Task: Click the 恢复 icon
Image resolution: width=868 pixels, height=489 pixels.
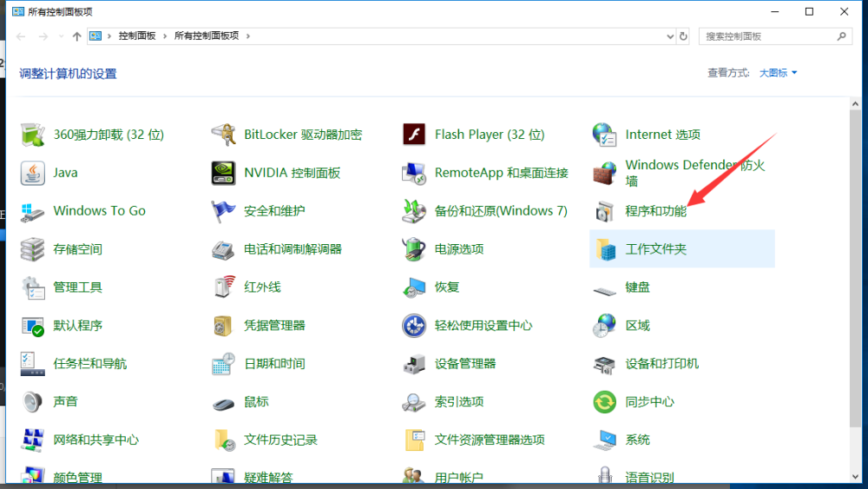Action: pyautogui.click(x=414, y=287)
